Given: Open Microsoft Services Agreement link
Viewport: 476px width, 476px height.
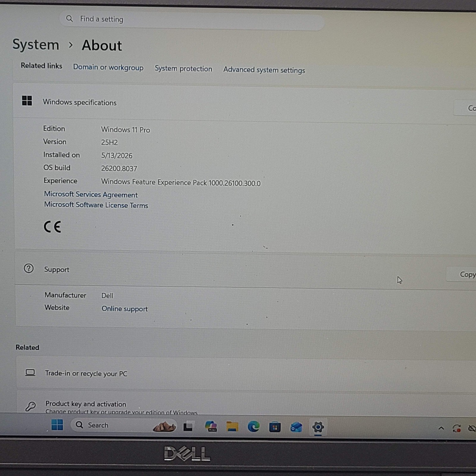Looking at the screenshot, I should pyautogui.click(x=91, y=195).
